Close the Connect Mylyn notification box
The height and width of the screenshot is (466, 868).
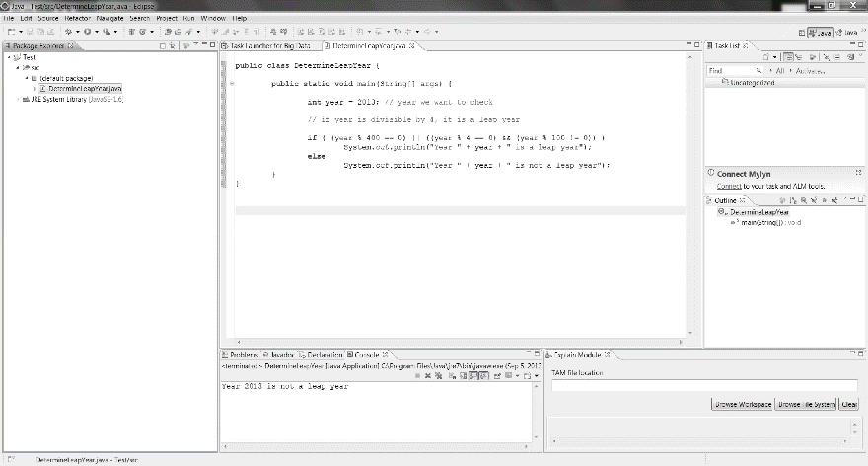click(x=858, y=173)
